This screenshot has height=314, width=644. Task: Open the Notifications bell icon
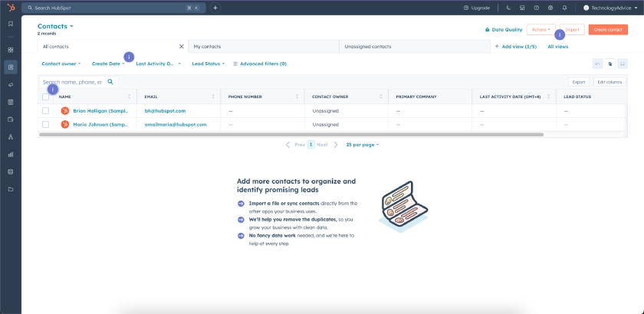pos(565,8)
